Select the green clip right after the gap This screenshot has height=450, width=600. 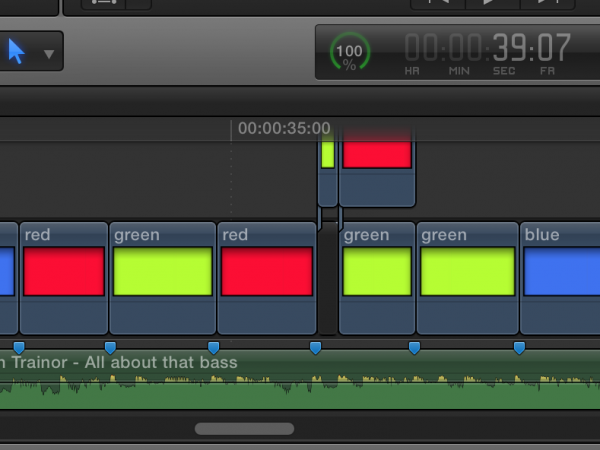pyautogui.click(x=377, y=278)
